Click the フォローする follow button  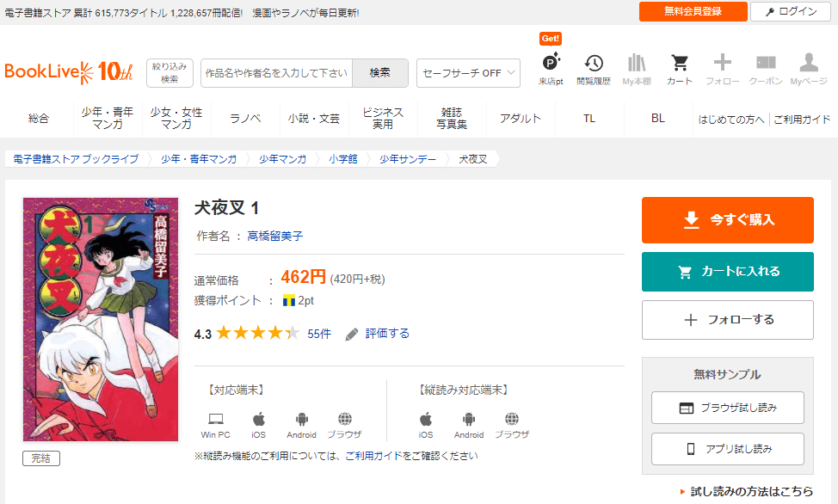[x=727, y=320]
